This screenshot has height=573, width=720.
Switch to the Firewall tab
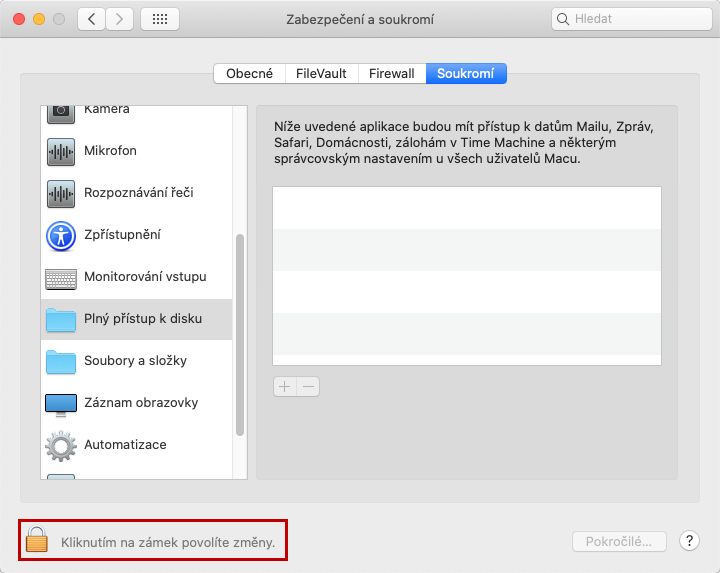click(391, 73)
